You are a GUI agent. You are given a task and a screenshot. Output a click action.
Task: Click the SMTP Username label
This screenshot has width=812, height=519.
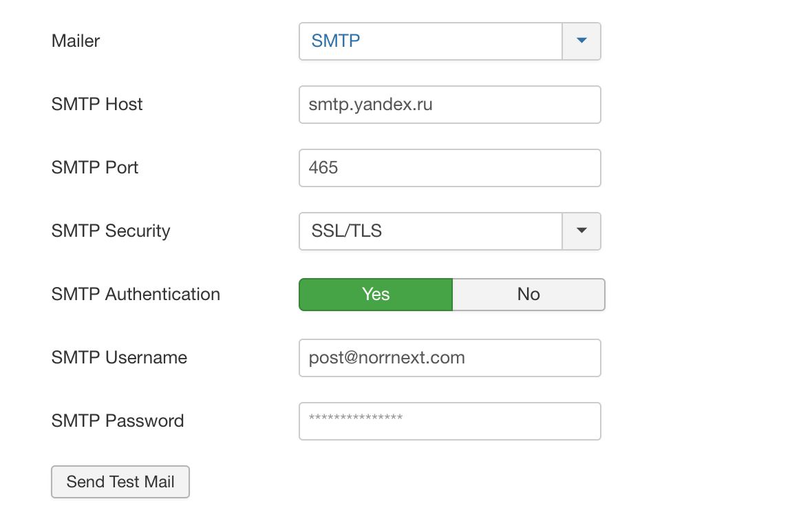(x=119, y=358)
